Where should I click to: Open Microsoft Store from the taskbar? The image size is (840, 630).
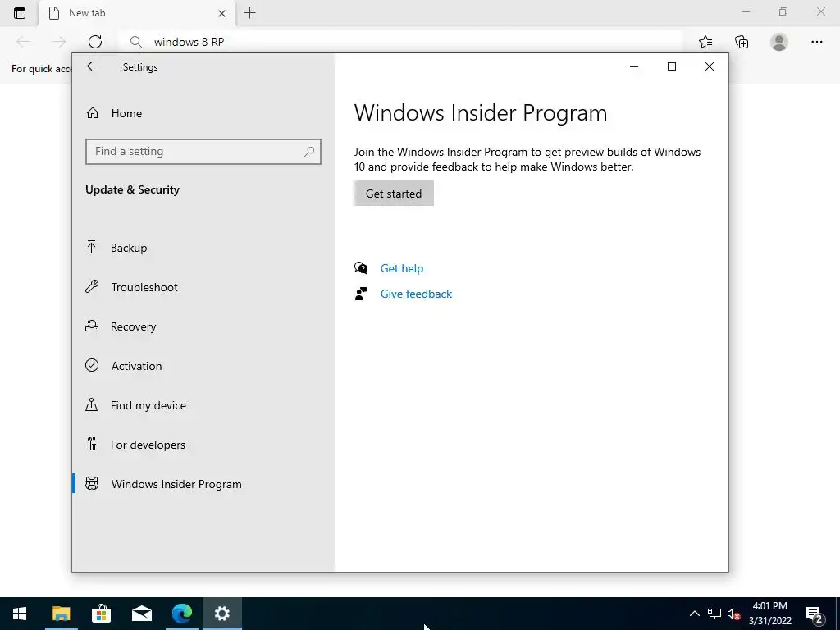pos(101,614)
